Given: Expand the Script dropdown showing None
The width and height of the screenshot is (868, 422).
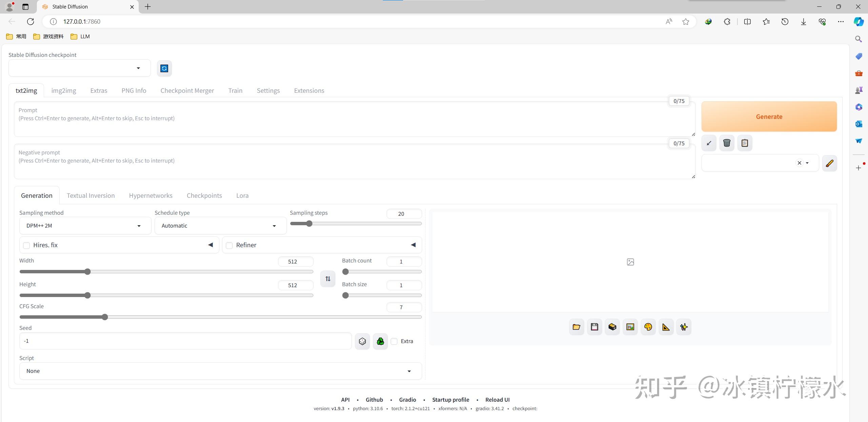Looking at the screenshot, I should (220, 371).
